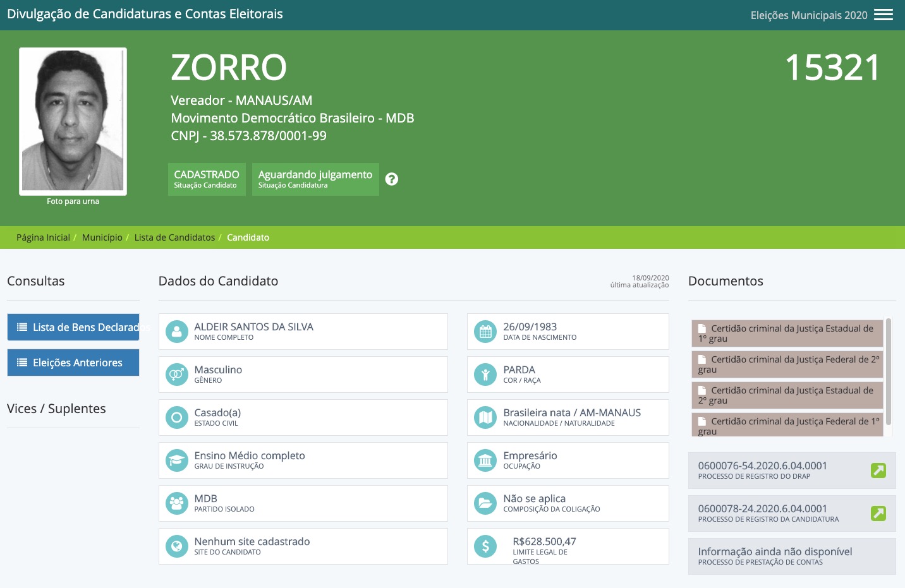Open candidatura registration process arrow icon
This screenshot has height=588, width=905.
(x=878, y=513)
